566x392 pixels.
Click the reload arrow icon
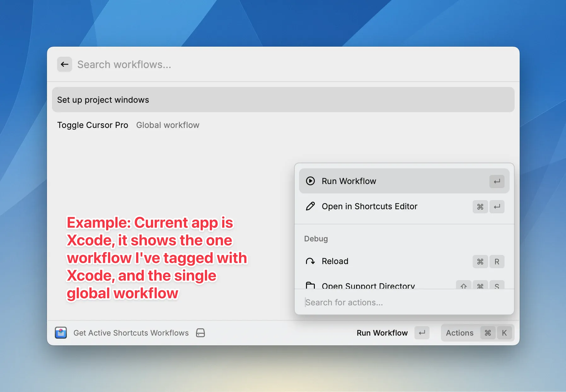pyautogui.click(x=310, y=261)
